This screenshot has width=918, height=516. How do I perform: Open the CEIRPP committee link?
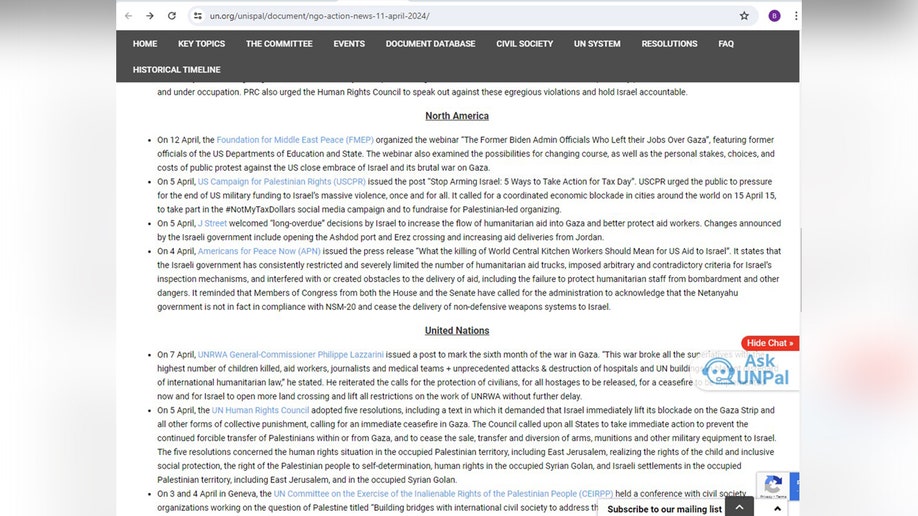pyautogui.click(x=443, y=494)
